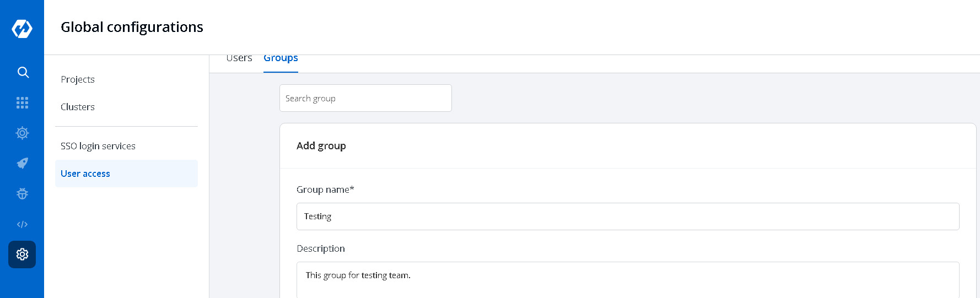Viewport: 980px width, 298px height.
Task: Open the Bulk edit code icon
Action: [23, 224]
